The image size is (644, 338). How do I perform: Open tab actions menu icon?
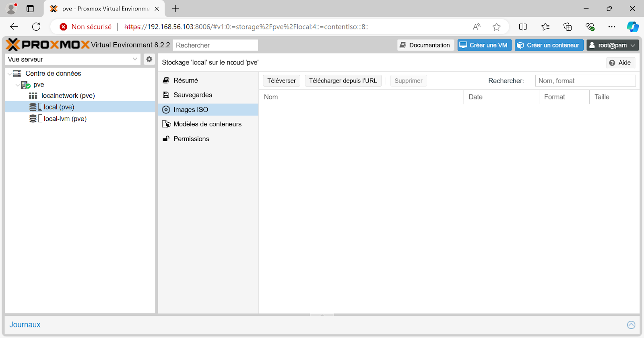(30, 8)
